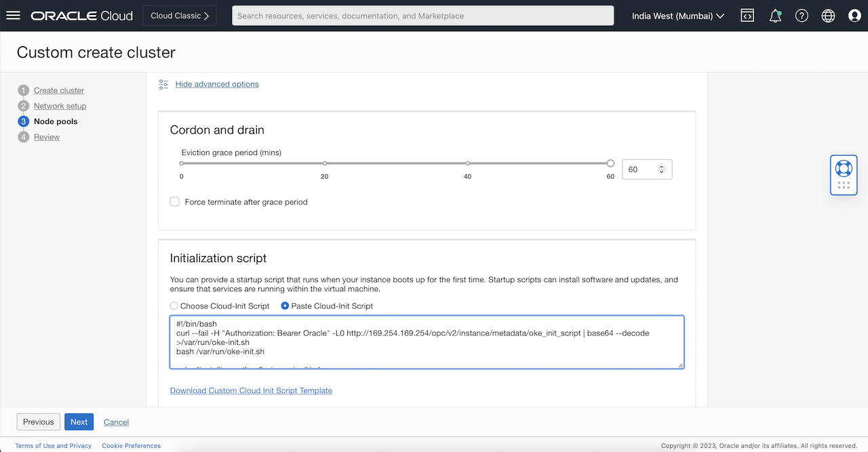Focus the search resources input field
The height and width of the screenshot is (452, 868).
tap(422, 16)
